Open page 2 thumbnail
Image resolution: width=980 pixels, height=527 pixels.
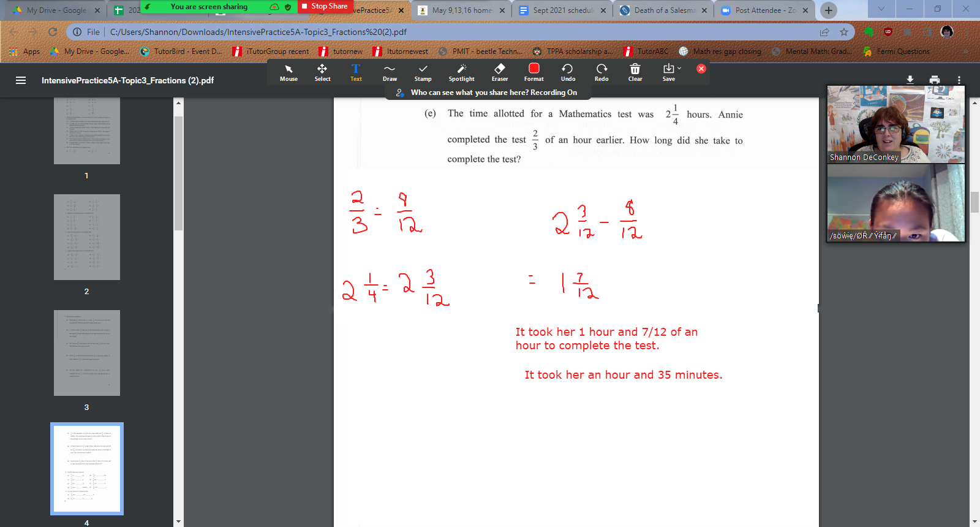87,237
